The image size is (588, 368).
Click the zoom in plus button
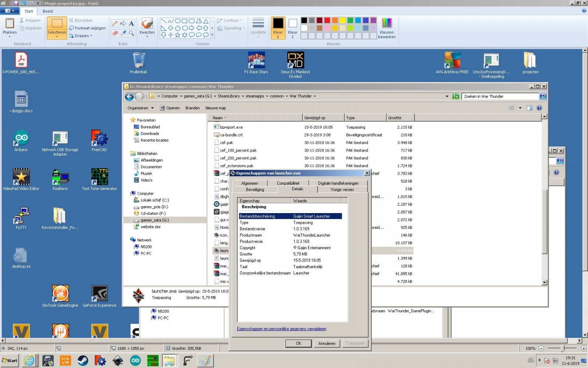tap(584, 348)
